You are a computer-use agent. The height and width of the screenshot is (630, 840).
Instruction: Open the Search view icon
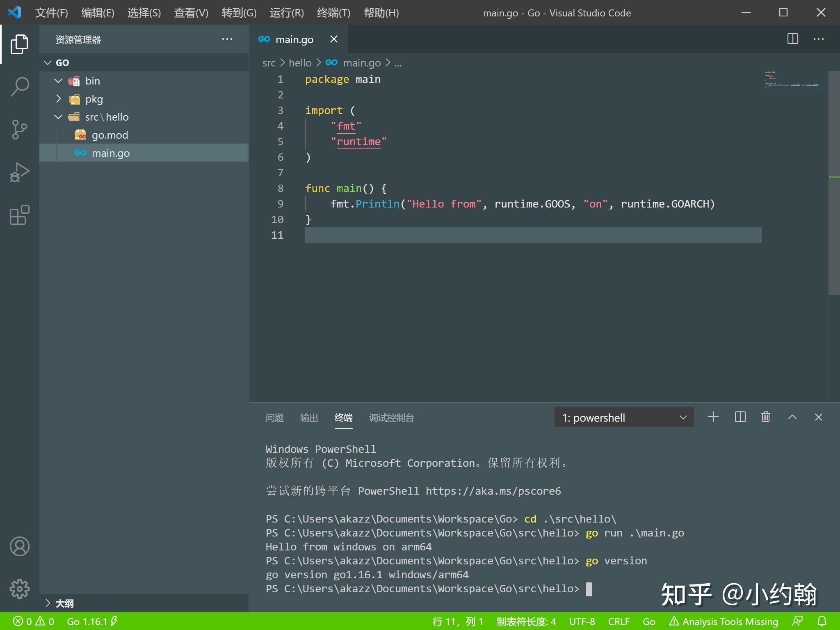(x=19, y=87)
